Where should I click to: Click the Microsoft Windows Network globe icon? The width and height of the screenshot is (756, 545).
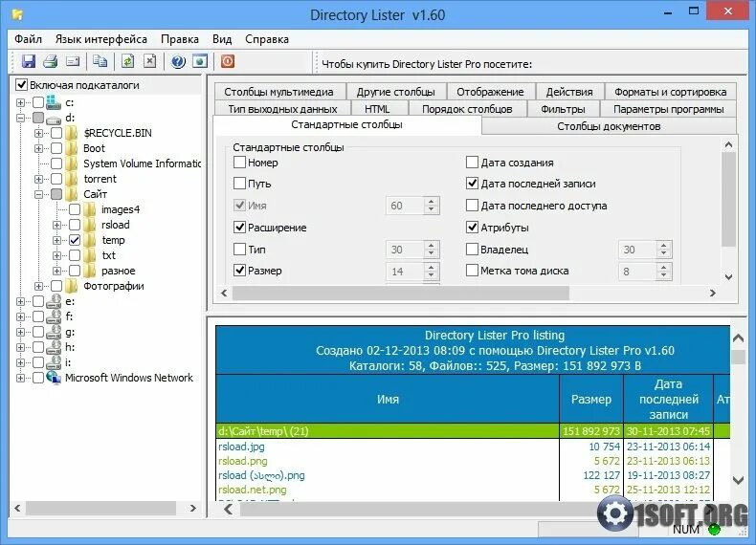click(54, 378)
